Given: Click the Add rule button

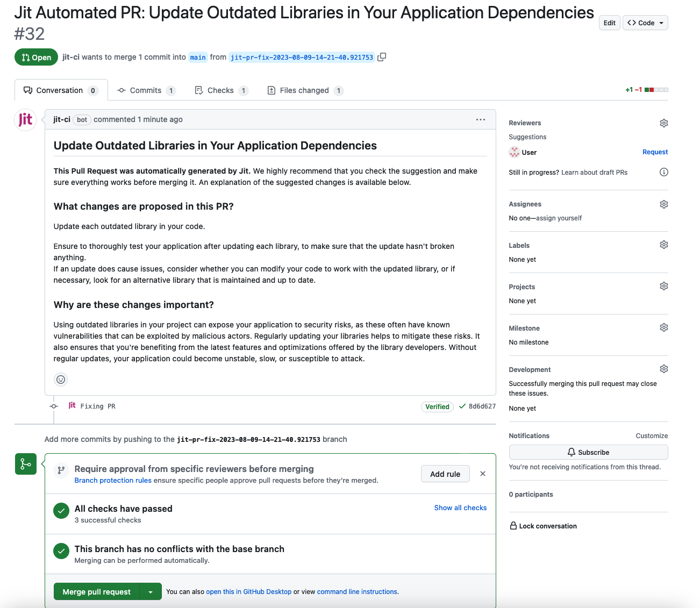Looking at the screenshot, I should pos(445,474).
